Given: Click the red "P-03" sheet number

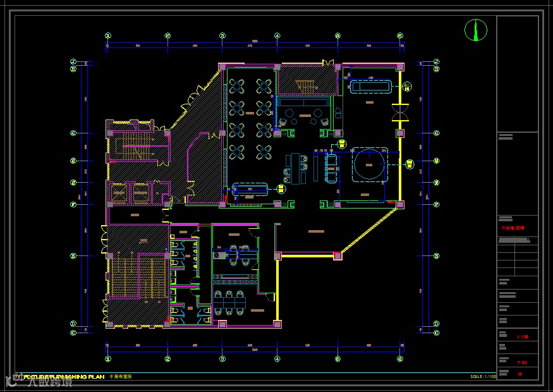Looking at the screenshot, I should [x=522, y=362].
